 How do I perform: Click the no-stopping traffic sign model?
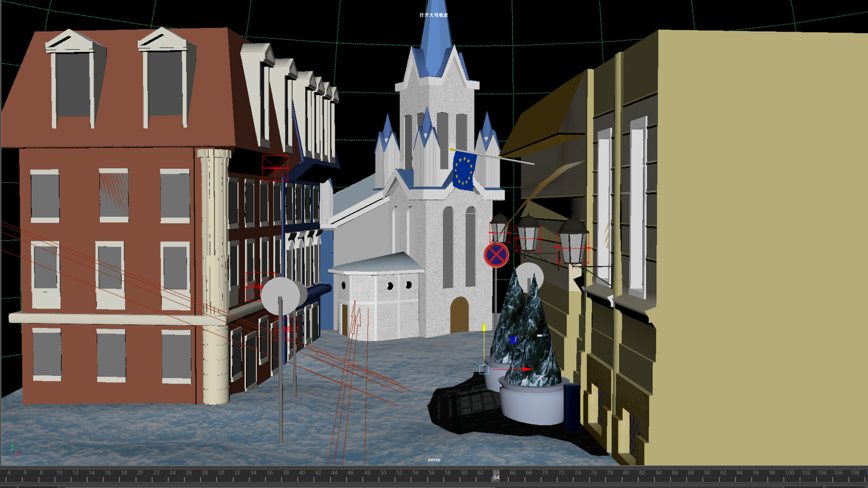click(496, 254)
